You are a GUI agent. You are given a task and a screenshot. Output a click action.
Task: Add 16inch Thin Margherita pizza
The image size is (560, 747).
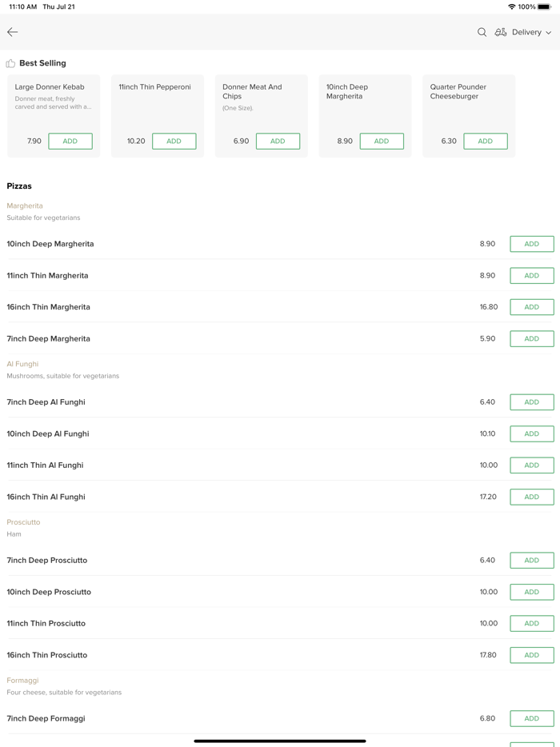click(x=531, y=307)
